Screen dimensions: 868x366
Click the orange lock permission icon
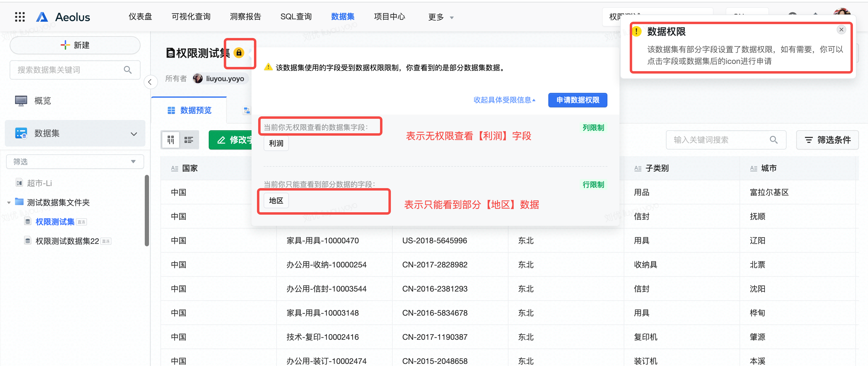(x=239, y=53)
